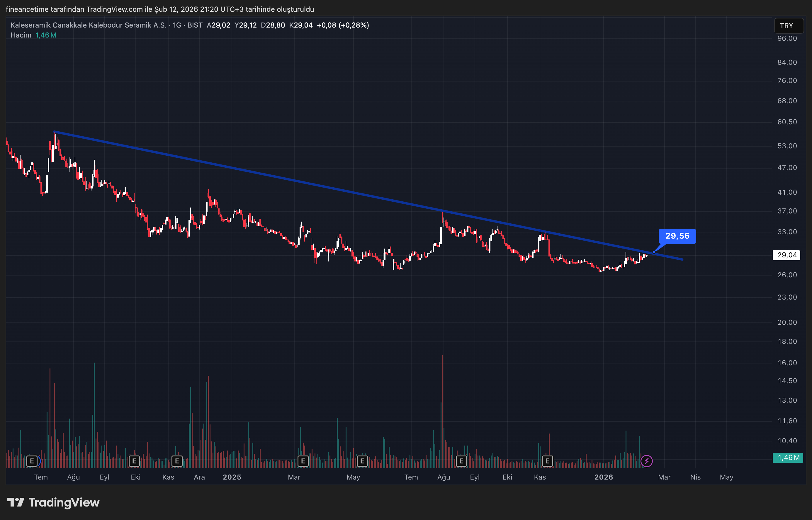Open the earnings E marker between Kas and Ara 2024
Image resolution: width=812 pixels, height=520 pixels.
[177, 461]
